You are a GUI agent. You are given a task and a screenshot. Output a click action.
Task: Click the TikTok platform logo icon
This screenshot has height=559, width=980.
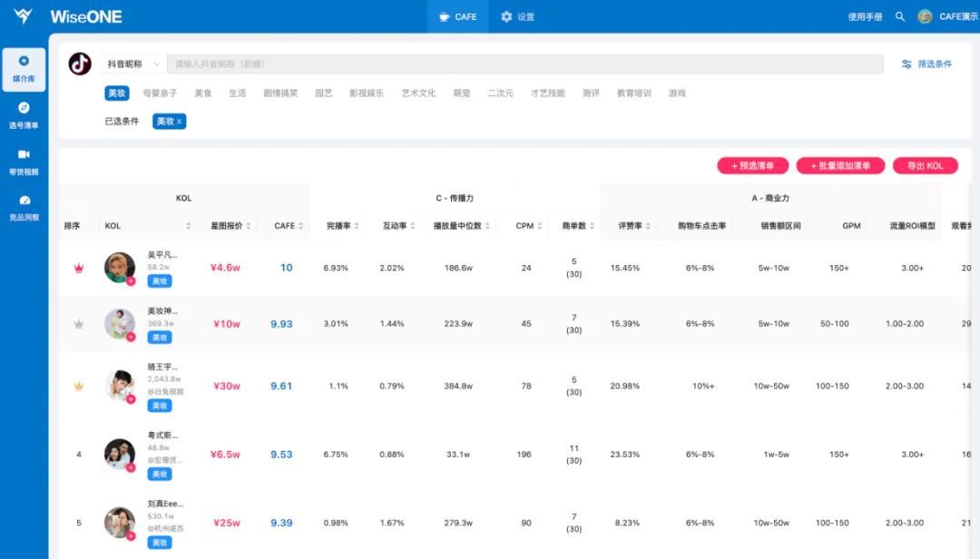(80, 64)
